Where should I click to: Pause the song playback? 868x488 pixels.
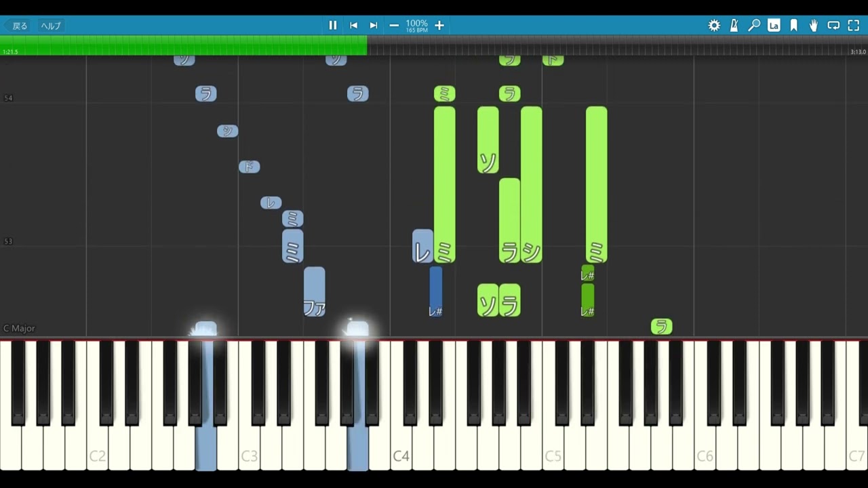(x=333, y=25)
